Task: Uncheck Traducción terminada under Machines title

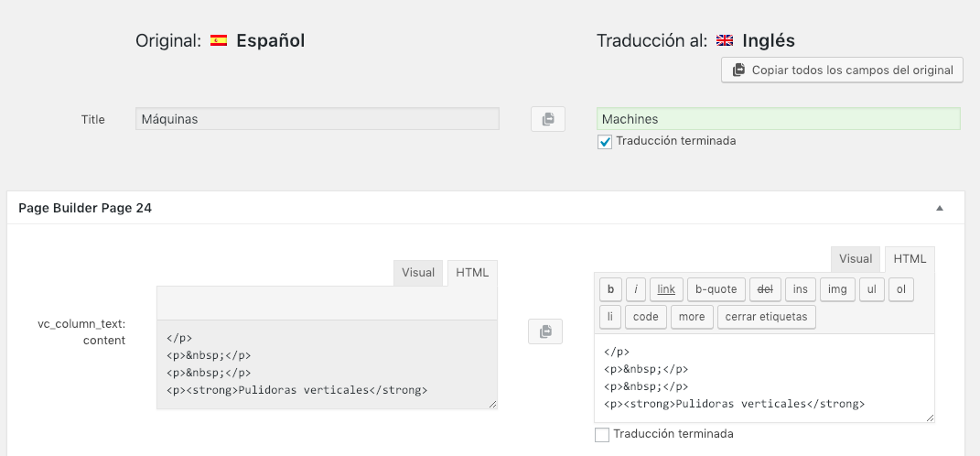Action: pyautogui.click(x=604, y=142)
